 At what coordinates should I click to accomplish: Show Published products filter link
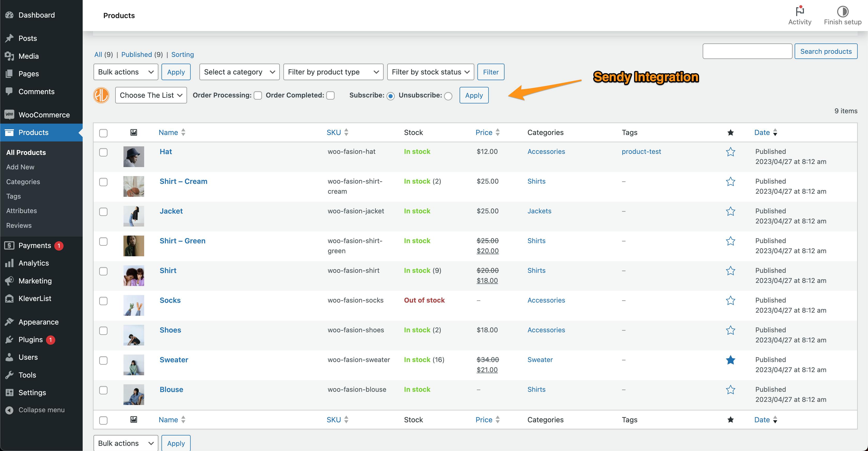point(136,55)
